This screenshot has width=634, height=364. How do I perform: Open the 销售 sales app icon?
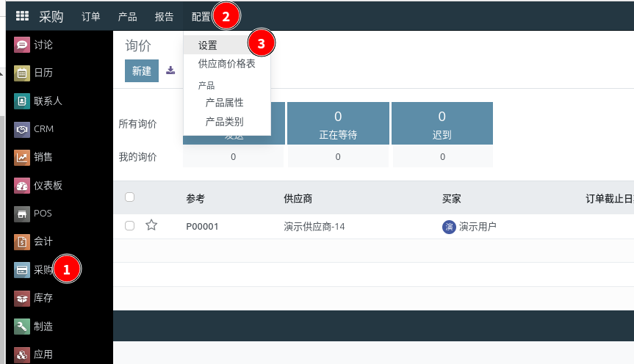pos(22,157)
